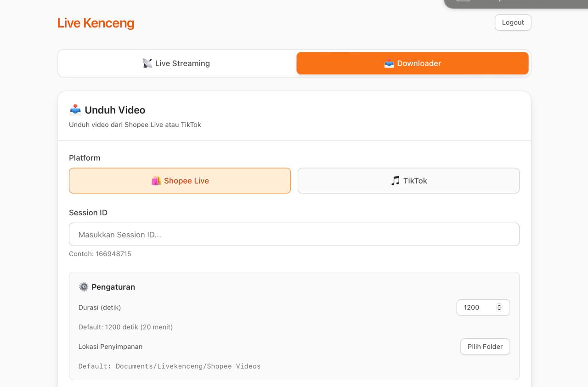Open the Downloader tab
Image resolution: width=588 pixels, height=387 pixels.
(x=412, y=63)
